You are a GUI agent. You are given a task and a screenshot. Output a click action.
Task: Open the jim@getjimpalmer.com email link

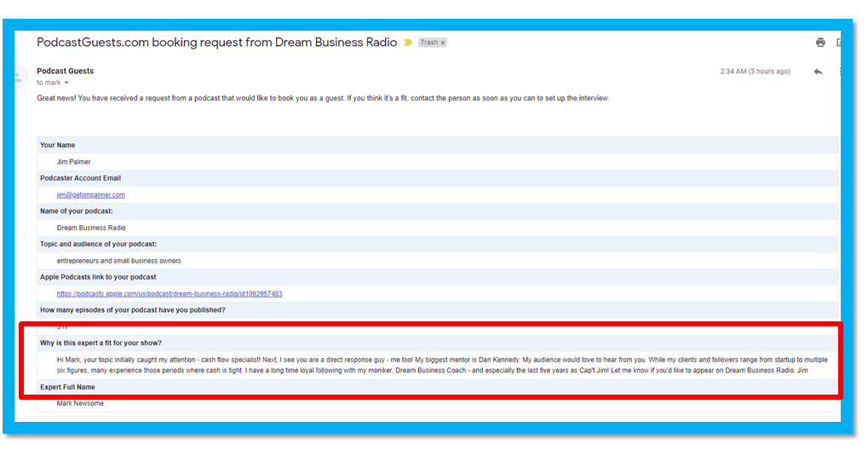tap(91, 195)
